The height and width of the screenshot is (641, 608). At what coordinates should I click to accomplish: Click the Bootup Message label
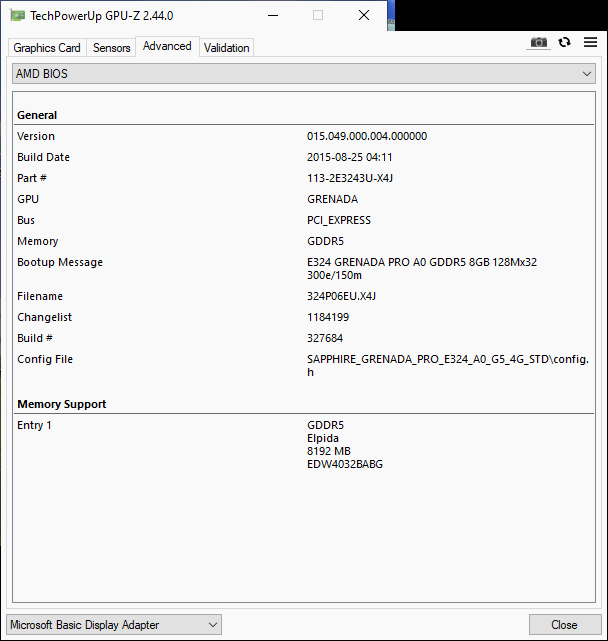pos(60,262)
